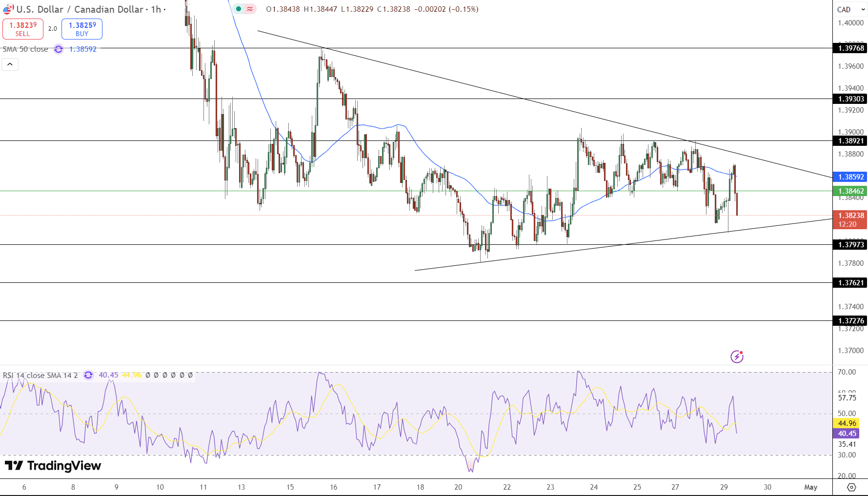The height and width of the screenshot is (496, 868).
Task: Click the 1.39768 horizontal line price label
Action: (x=850, y=48)
